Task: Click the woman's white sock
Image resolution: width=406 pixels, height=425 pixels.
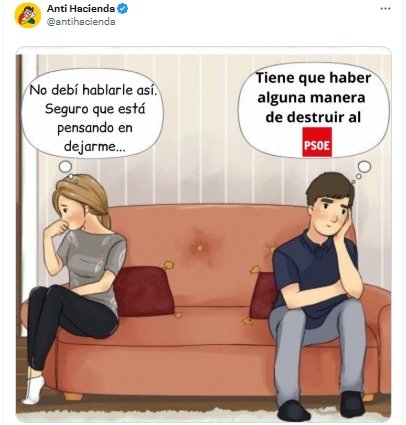Action: coord(33,390)
